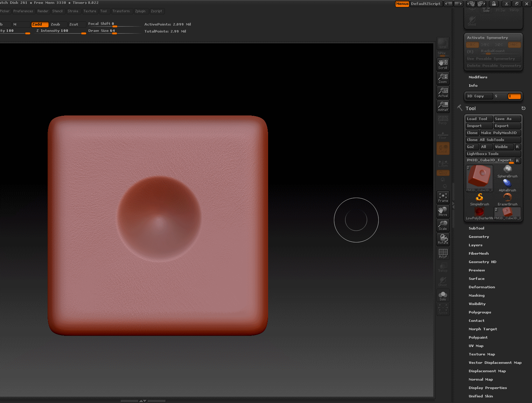Click the Frame icon to fit the model
The image size is (532, 403).
point(443,197)
